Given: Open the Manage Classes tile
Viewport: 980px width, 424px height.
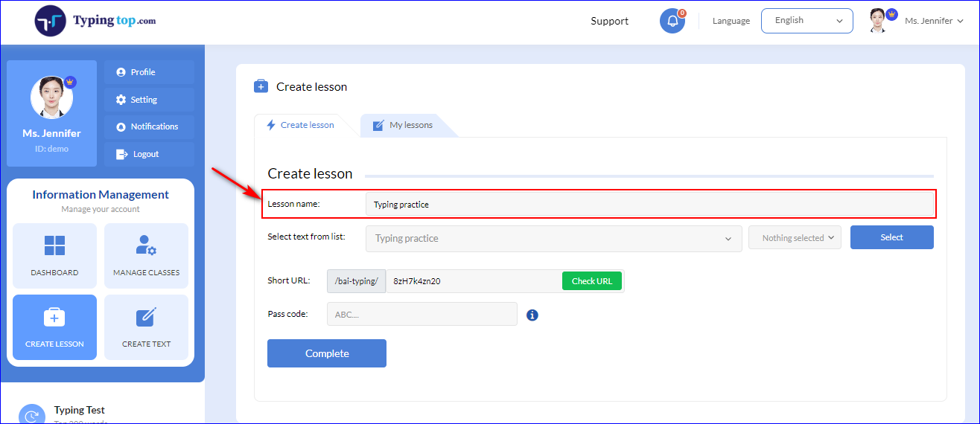Looking at the screenshot, I should [146, 256].
